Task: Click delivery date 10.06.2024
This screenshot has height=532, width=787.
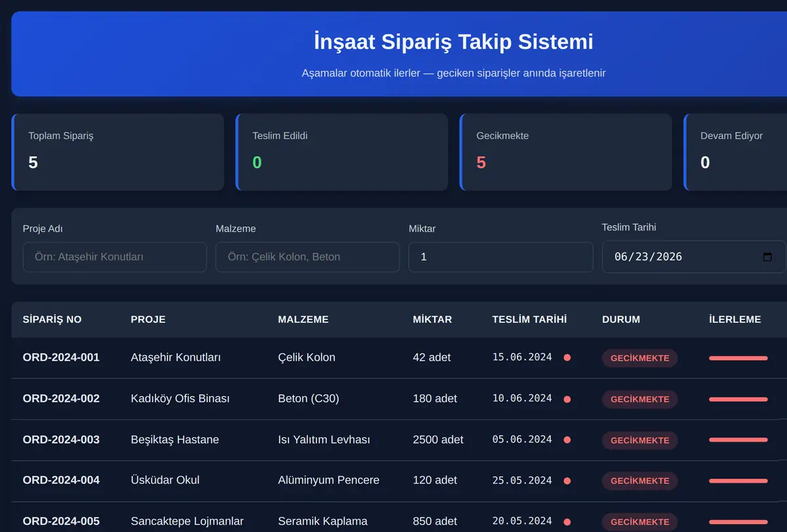Action: pos(522,398)
